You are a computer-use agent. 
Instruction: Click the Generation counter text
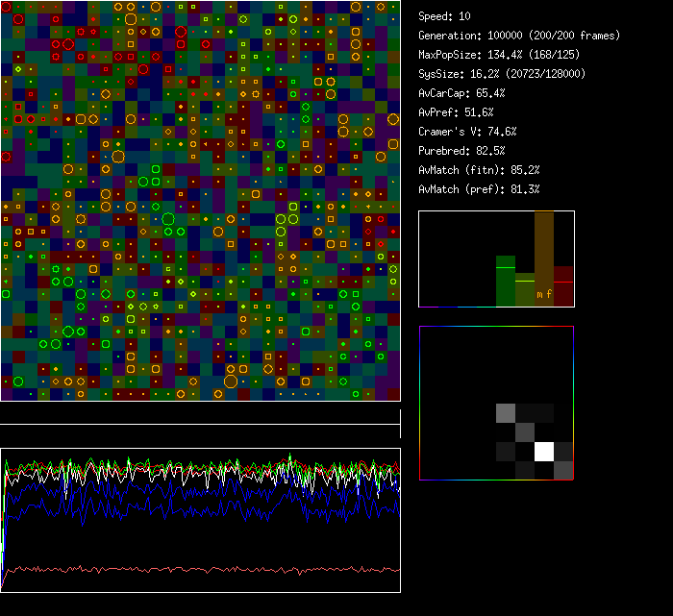519,36
